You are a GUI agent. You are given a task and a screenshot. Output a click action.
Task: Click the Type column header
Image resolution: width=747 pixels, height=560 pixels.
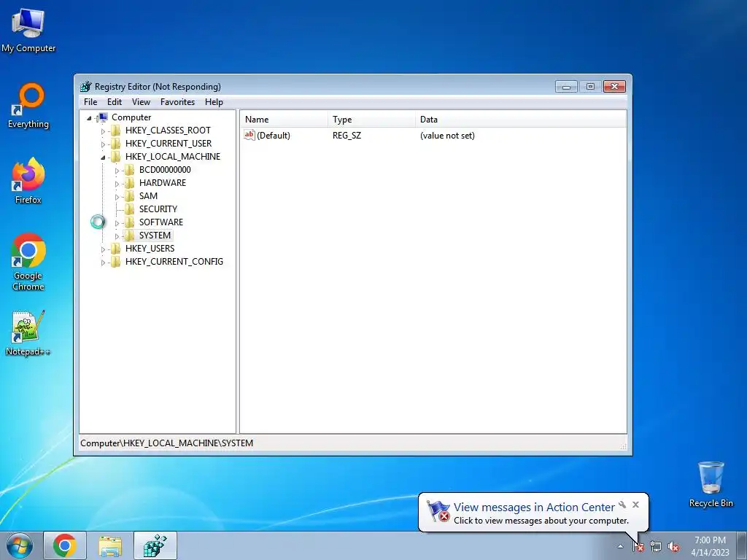click(x=371, y=120)
